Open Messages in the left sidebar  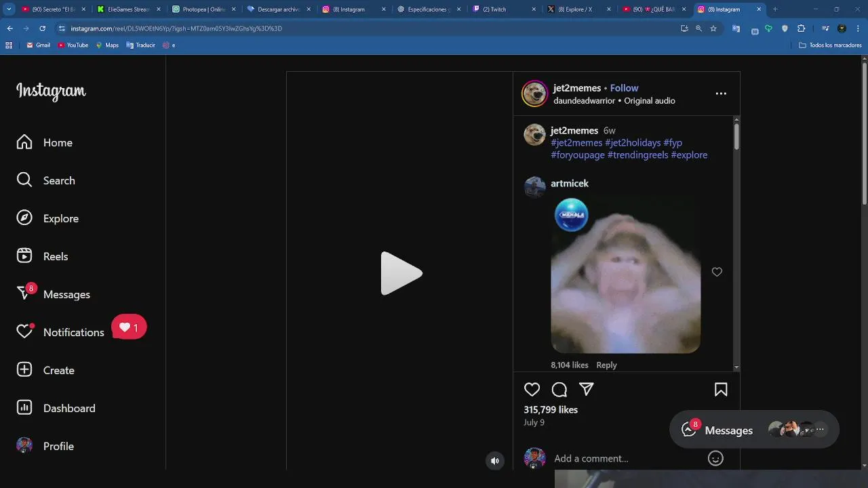(x=54, y=294)
